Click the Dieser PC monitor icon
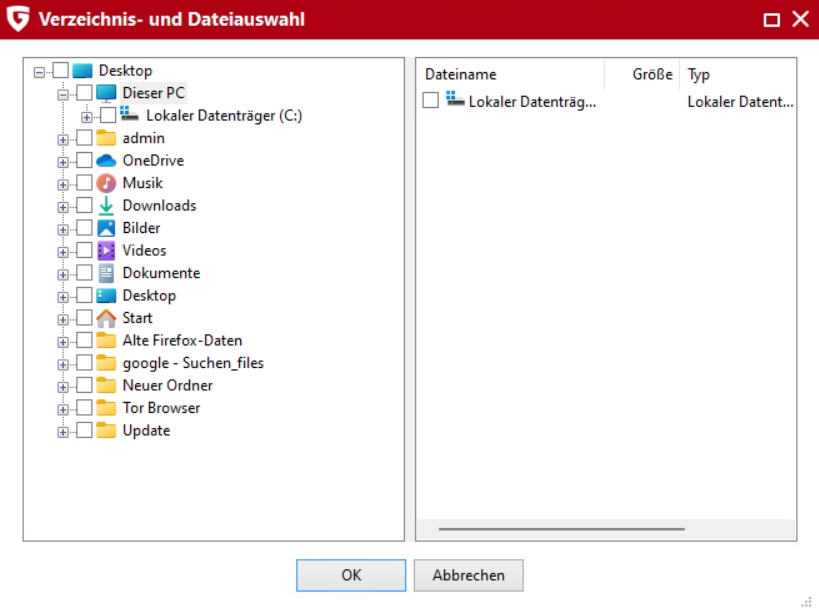 pos(106,93)
